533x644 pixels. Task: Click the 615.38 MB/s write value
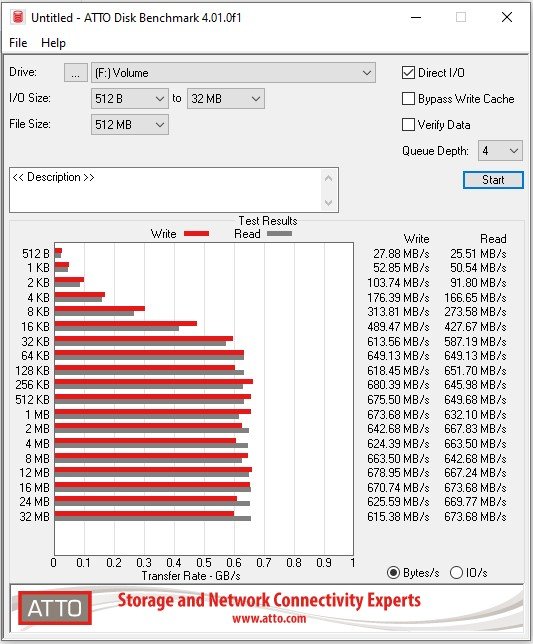[x=398, y=517]
